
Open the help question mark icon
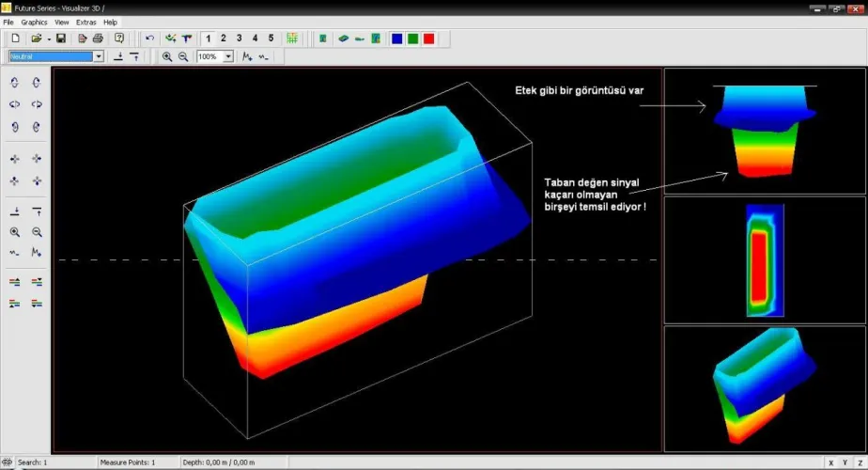point(119,39)
